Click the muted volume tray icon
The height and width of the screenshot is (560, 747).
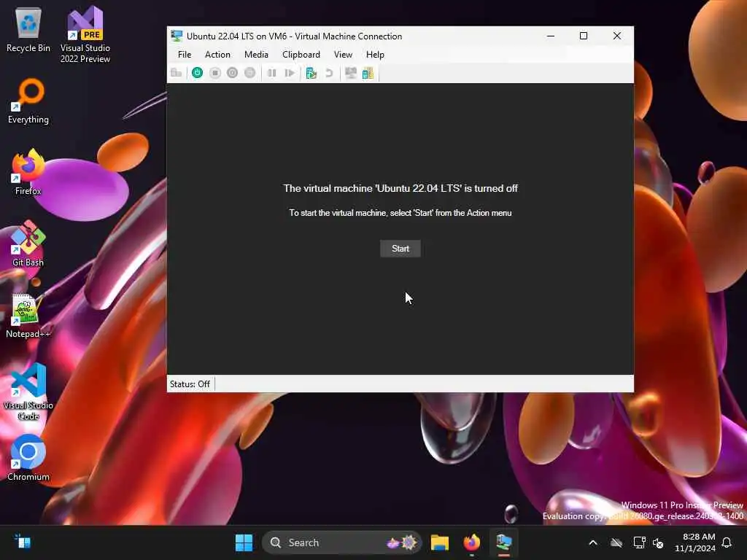click(x=659, y=542)
